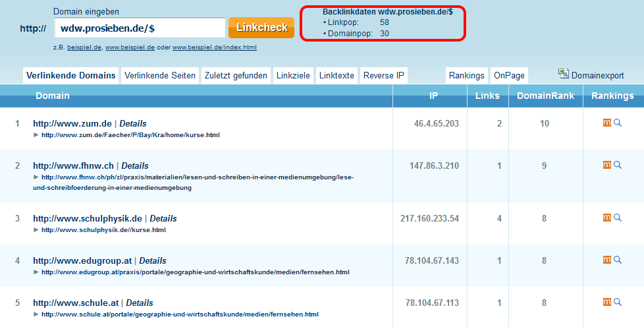Open the edugroup.at fernsehen.html URL
644x327 pixels.
196,272
